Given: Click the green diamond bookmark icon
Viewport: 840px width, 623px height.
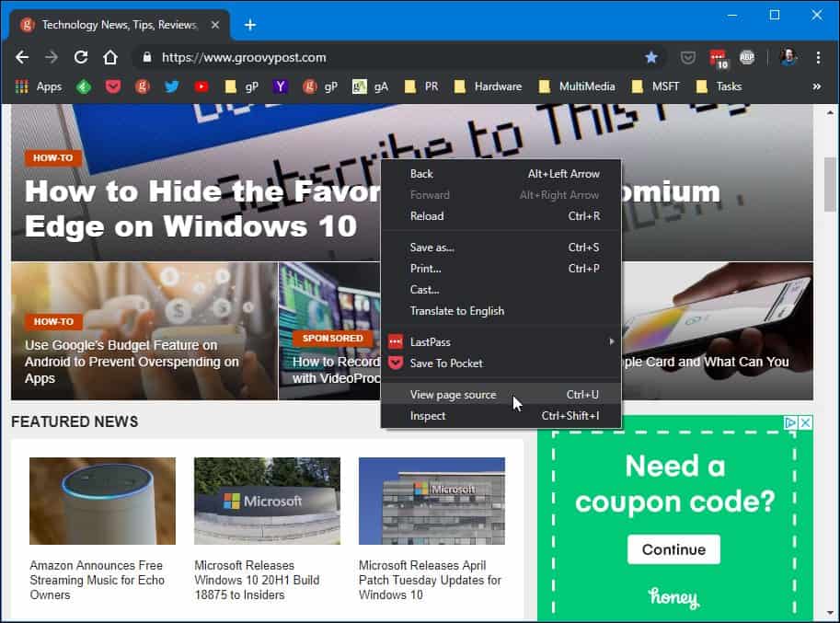Looking at the screenshot, I should pyautogui.click(x=84, y=87).
